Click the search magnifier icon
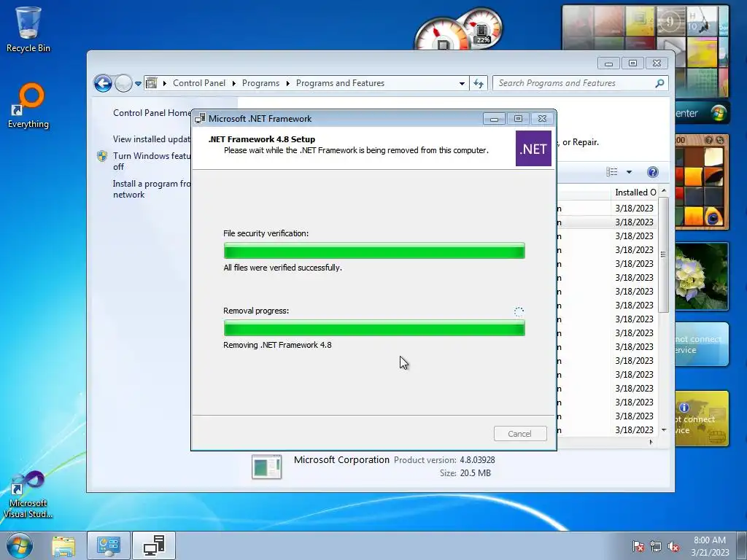The image size is (747, 560). 659,83
